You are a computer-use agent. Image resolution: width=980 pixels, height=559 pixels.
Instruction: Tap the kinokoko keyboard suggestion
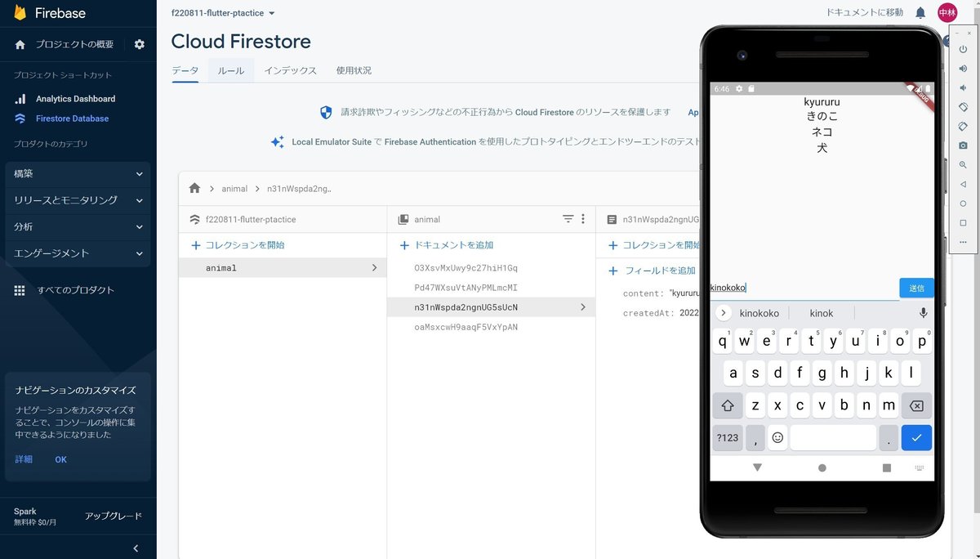coord(759,313)
